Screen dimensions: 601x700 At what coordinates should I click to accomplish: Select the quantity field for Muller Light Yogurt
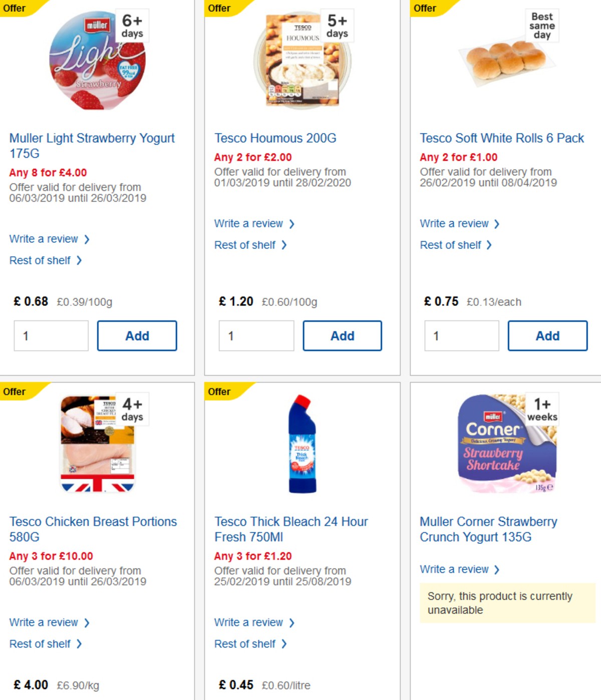51,335
